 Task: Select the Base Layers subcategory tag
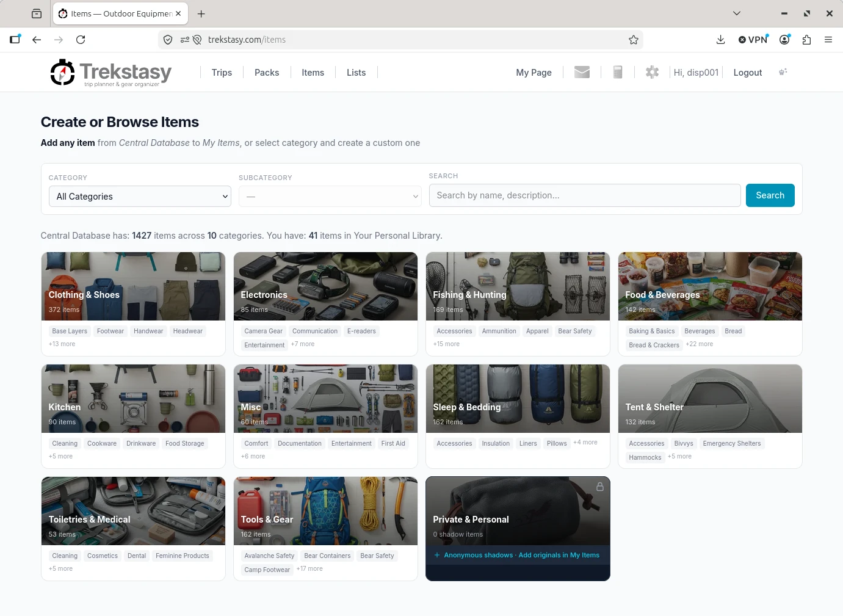pyautogui.click(x=70, y=331)
